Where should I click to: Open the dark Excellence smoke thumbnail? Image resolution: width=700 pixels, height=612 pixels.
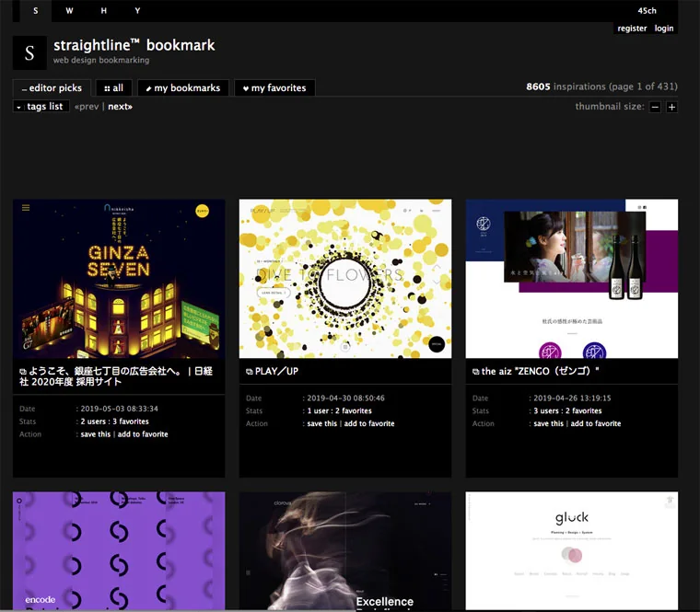tap(345, 551)
